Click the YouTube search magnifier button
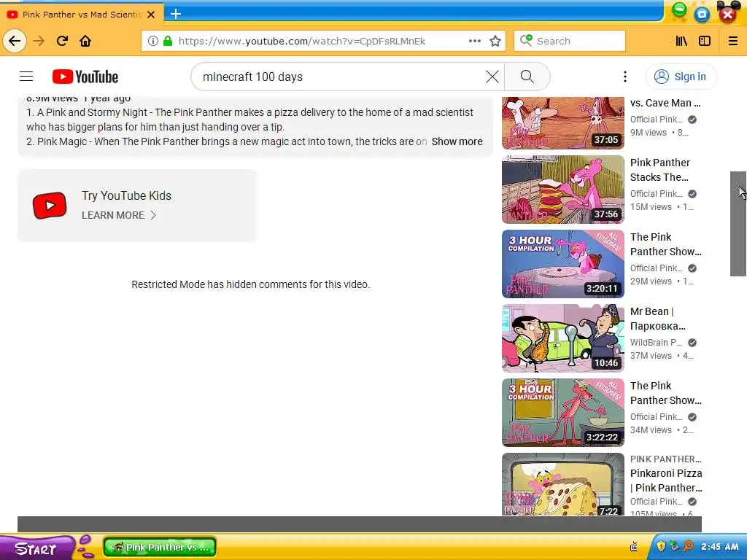 tap(527, 77)
